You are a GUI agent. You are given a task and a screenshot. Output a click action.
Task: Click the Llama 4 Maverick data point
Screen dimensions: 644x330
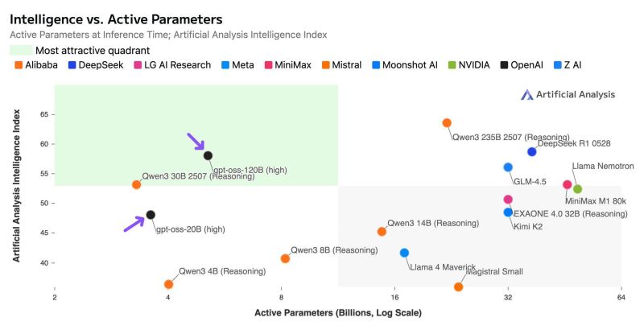tap(404, 253)
